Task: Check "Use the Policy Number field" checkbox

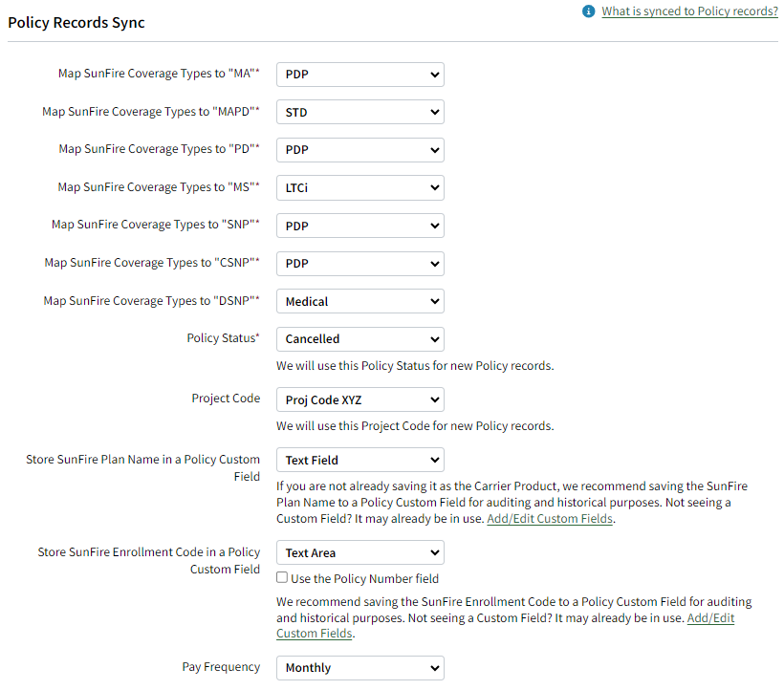Action: 282,577
